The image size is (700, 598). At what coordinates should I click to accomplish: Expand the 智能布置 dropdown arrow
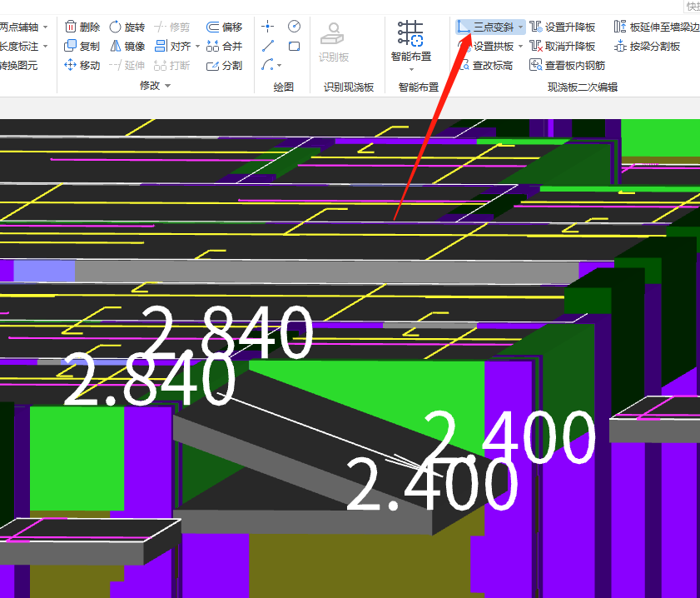pyautogui.click(x=411, y=70)
